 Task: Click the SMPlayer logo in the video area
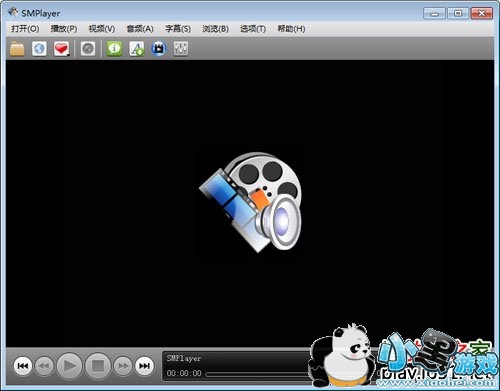[250, 202]
